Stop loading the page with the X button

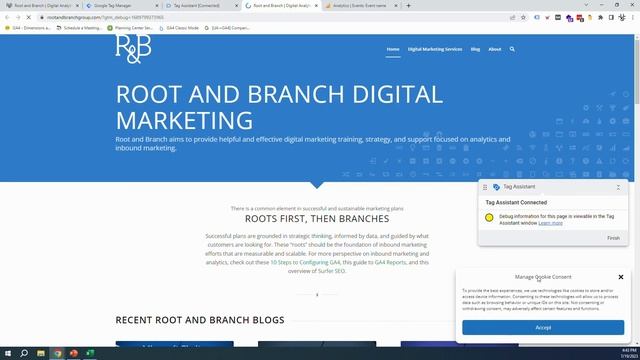click(28, 18)
